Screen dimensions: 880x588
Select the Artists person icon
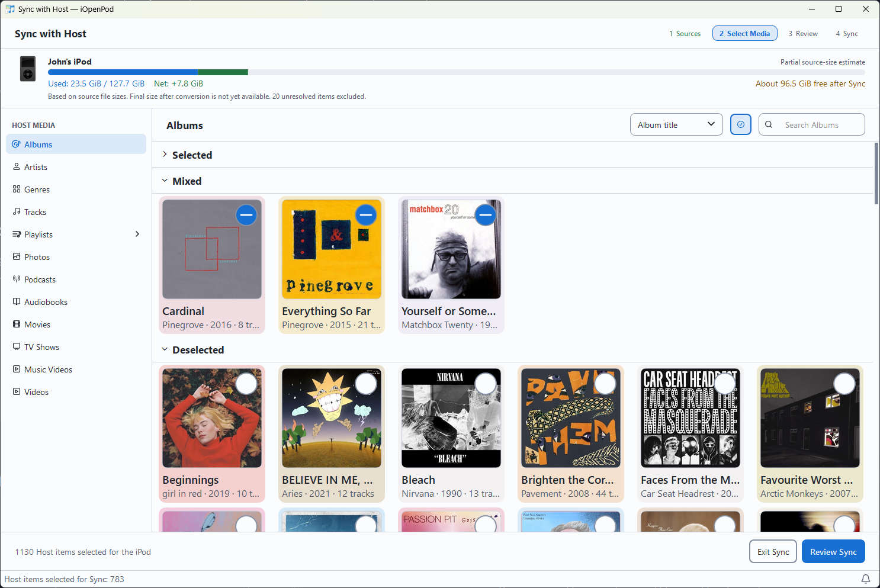(17, 166)
